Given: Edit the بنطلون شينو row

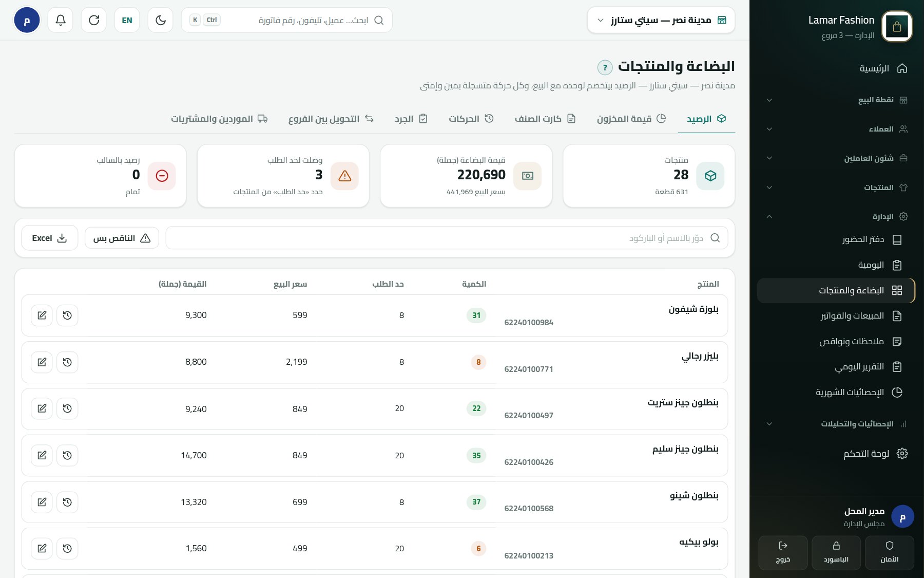Looking at the screenshot, I should click(x=42, y=502).
